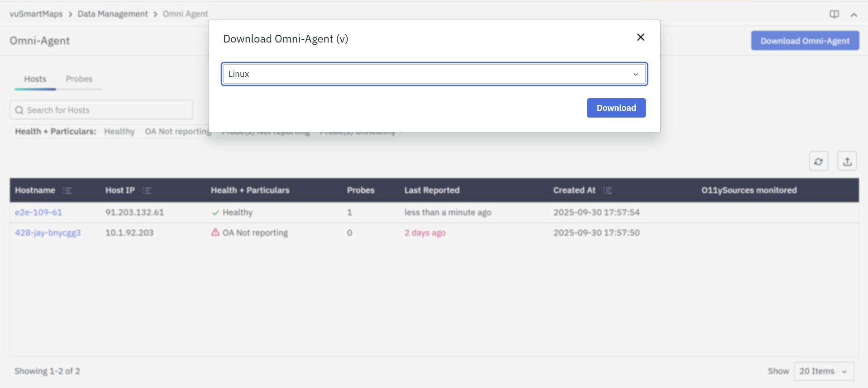Click the OA Not reporting warning icon
The height and width of the screenshot is (388, 868).
[x=215, y=232]
